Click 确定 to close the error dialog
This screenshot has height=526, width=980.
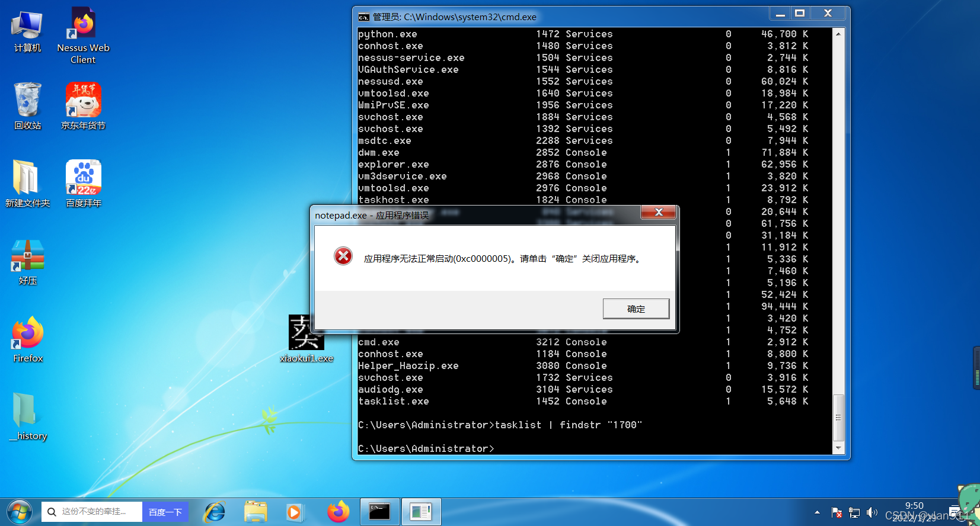click(x=636, y=309)
